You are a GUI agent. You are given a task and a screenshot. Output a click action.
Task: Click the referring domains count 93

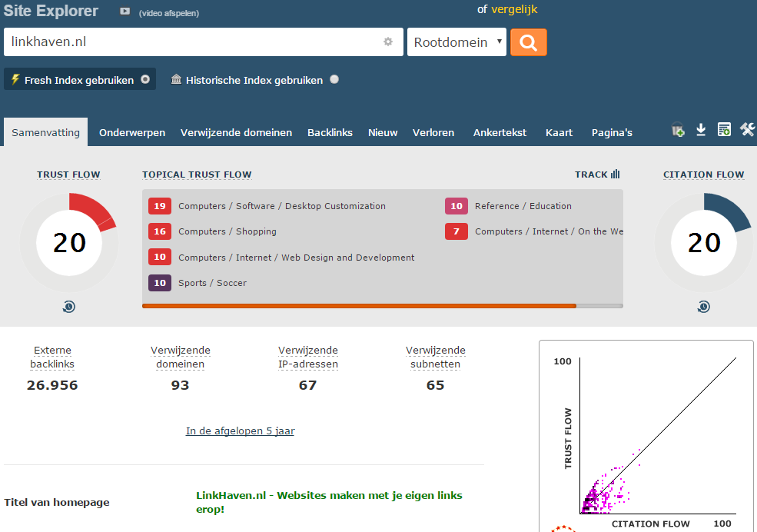pyautogui.click(x=180, y=385)
